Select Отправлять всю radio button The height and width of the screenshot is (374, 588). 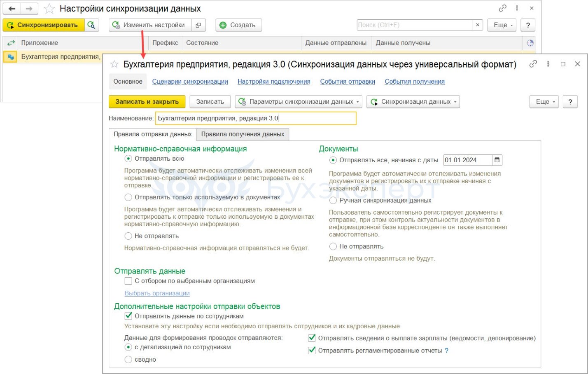coord(128,159)
